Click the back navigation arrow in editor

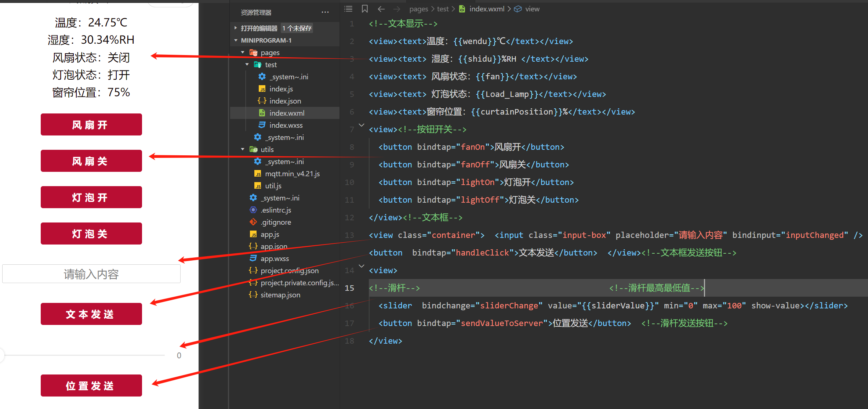click(381, 9)
